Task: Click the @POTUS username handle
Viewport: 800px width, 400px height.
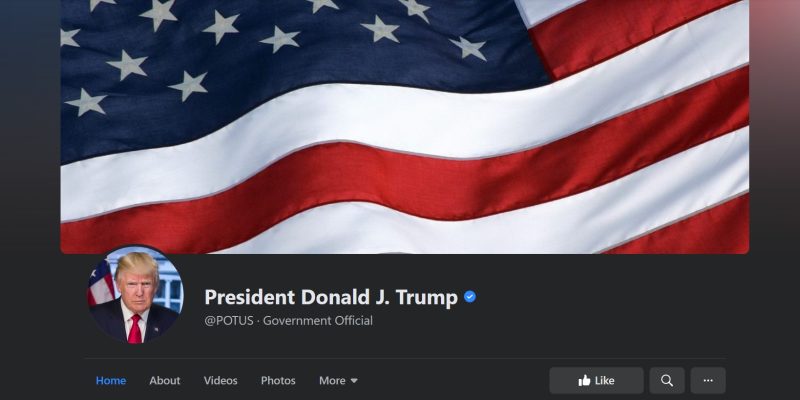Action: coord(229,321)
